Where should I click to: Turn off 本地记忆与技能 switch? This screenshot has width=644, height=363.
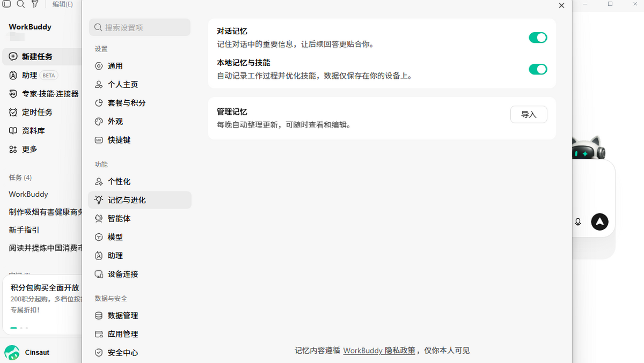tap(538, 69)
